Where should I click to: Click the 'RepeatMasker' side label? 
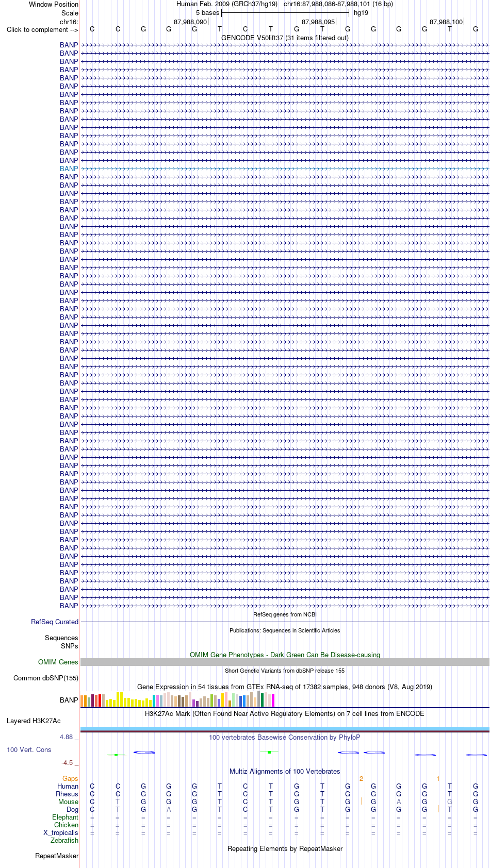point(57,856)
